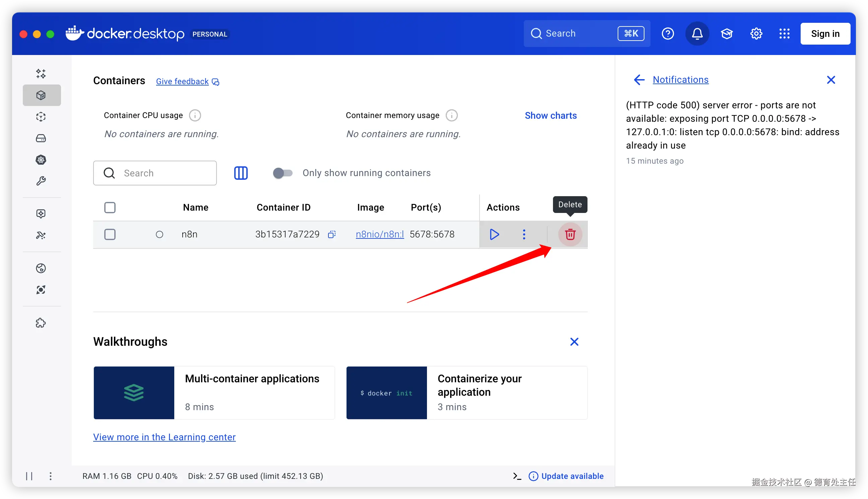Open Containers view in sidebar
The image size is (868, 499).
coord(42,95)
